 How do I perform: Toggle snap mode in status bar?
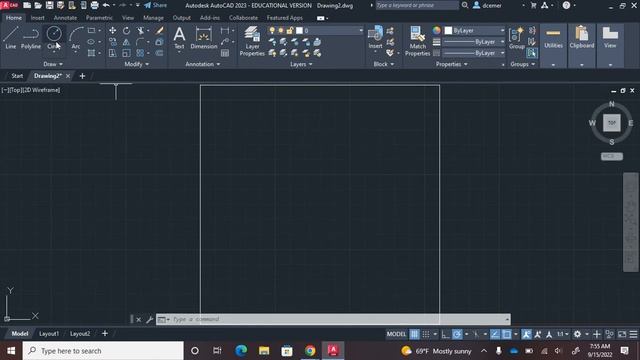[x=426, y=334]
